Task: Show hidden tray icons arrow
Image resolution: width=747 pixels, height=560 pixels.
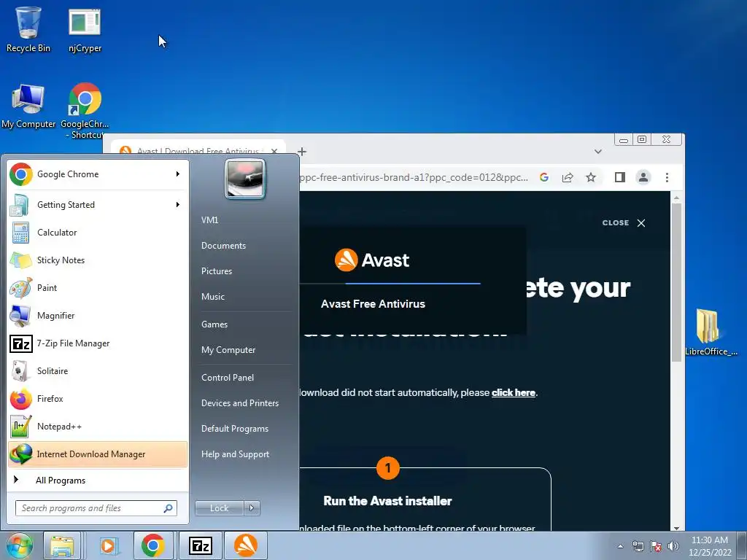Action: [620, 546]
